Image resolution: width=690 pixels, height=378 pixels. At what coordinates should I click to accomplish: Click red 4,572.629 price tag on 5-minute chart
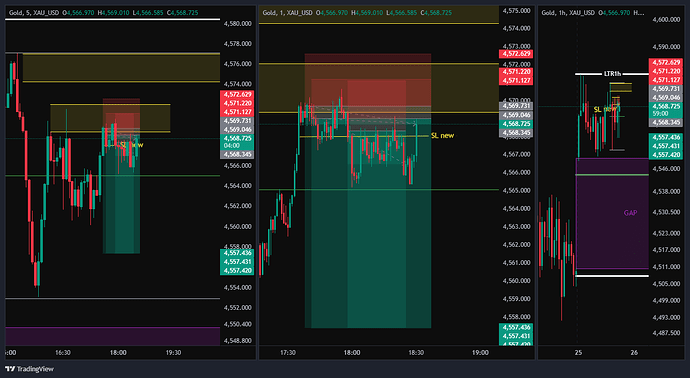[x=237, y=95]
